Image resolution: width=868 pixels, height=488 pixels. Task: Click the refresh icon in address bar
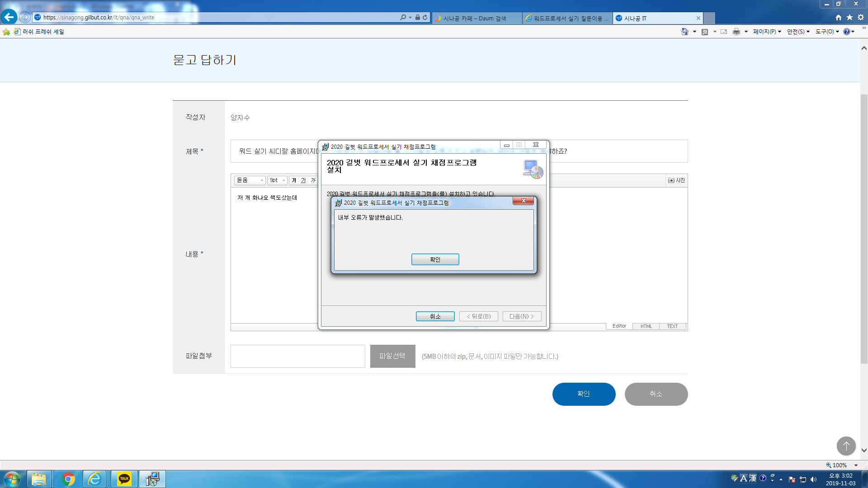(425, 18)
